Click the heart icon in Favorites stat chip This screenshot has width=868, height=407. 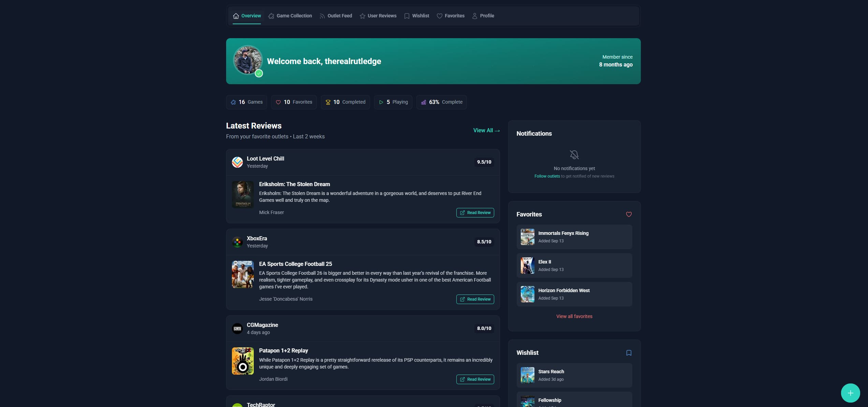pos(278,102)
